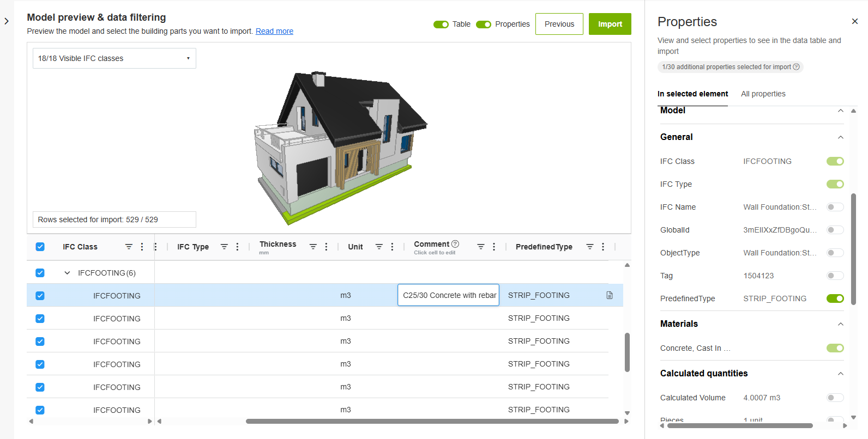Open IFC Class column options menu
The image size is (868, 439).
[142, 247]
